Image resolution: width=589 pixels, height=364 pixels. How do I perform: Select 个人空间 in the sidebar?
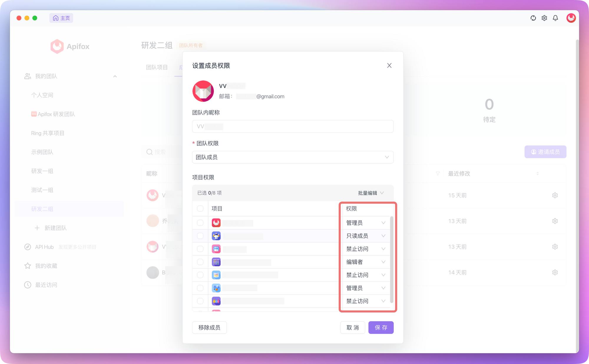click(x=42, y=95)
